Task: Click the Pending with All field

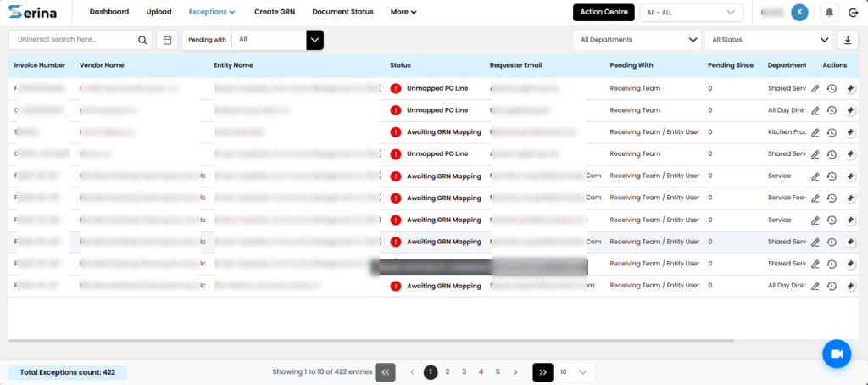Action: point(269,40)
